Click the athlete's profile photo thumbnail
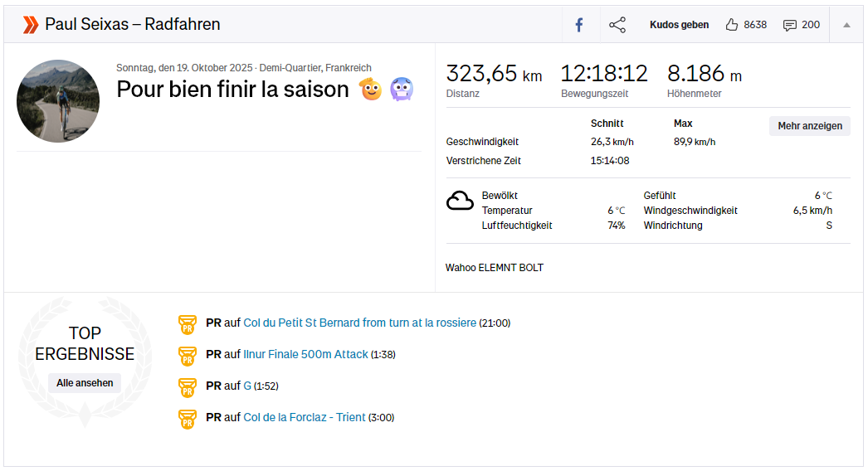 58,101
